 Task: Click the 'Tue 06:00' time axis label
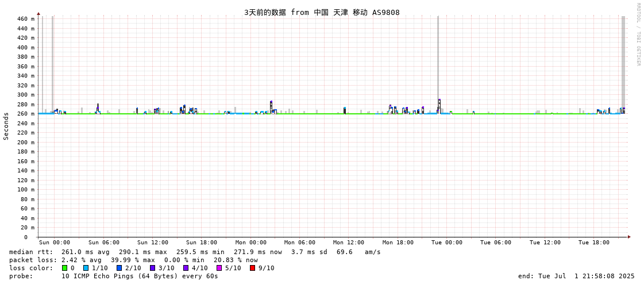(496, 243)
